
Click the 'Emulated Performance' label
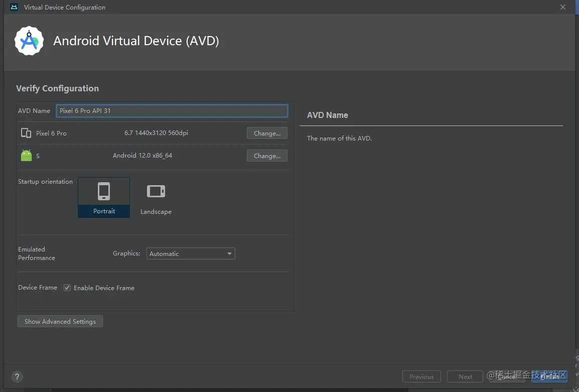[37, 253]
